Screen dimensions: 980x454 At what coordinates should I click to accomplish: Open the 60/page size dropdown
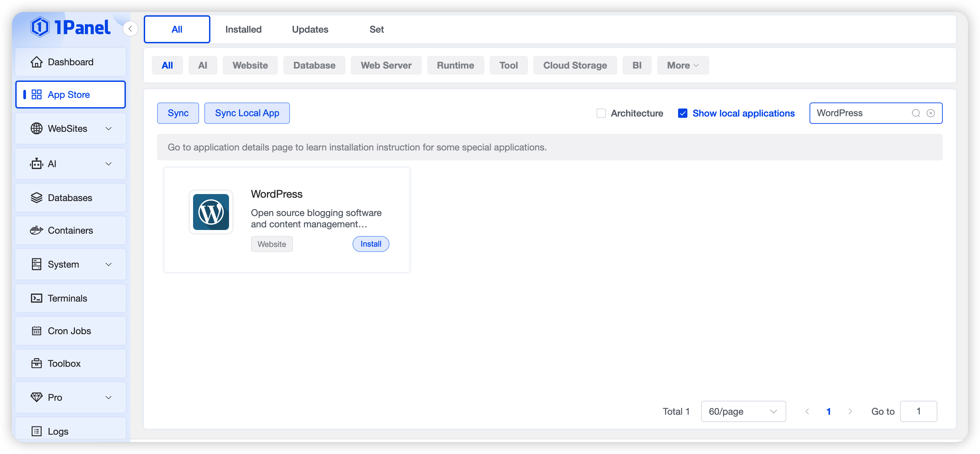743,411
